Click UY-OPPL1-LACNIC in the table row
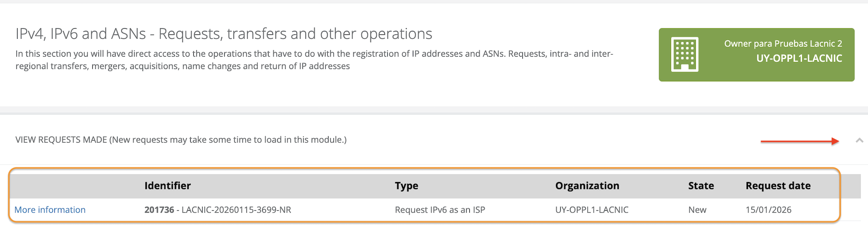Screen dimensions: 868x228 [x=592, y=210]
